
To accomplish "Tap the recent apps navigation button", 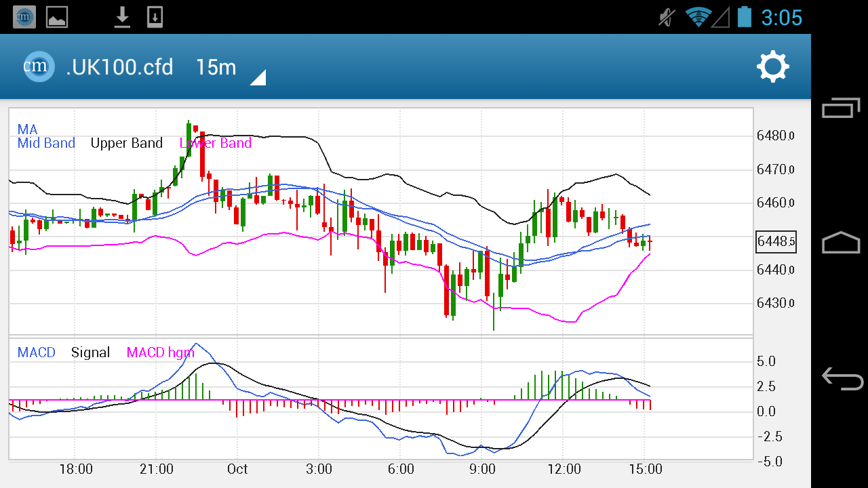I will pos(841,107).
